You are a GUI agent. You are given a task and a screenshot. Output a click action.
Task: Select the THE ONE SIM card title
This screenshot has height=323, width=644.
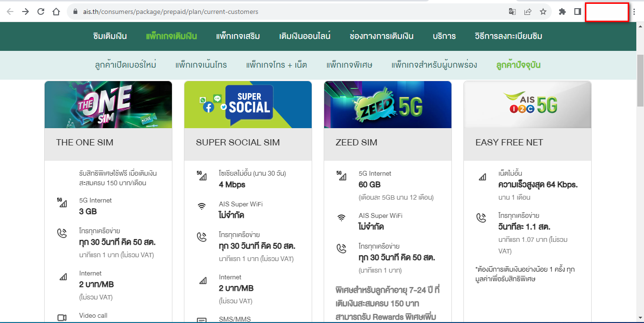[x=85, y=143]
